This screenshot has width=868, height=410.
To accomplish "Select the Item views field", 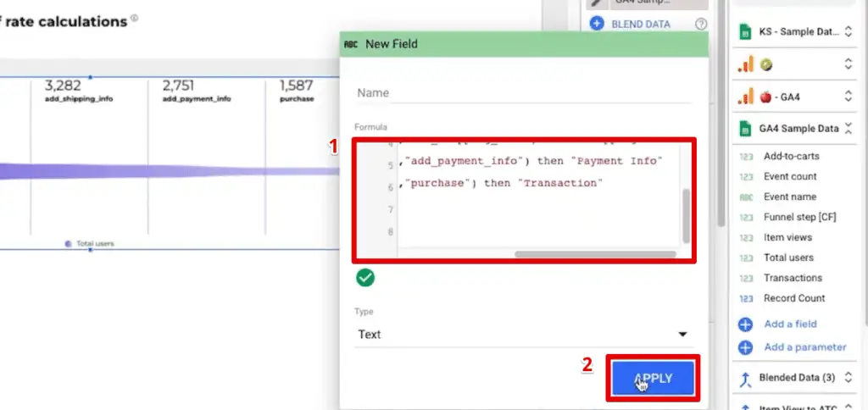I will [x=787, y=237].
